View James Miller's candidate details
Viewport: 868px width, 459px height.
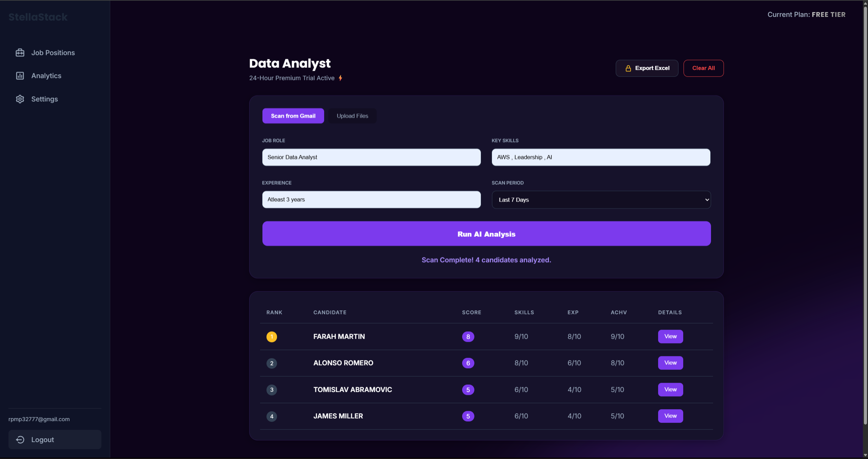tap(670, 416)
